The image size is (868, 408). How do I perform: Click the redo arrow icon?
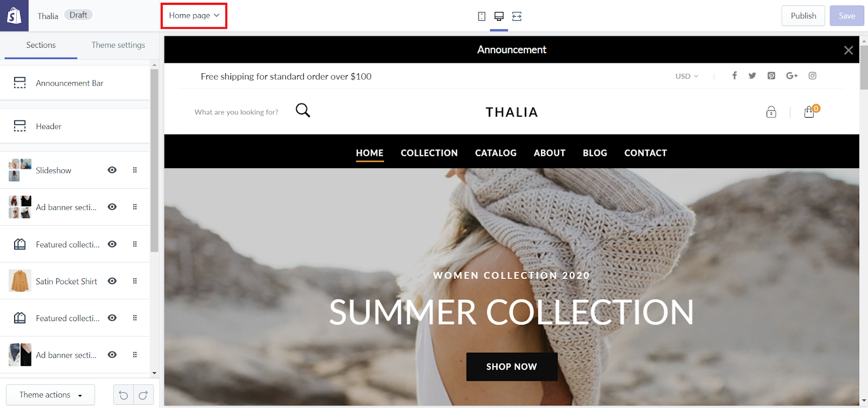coord(143,395)
